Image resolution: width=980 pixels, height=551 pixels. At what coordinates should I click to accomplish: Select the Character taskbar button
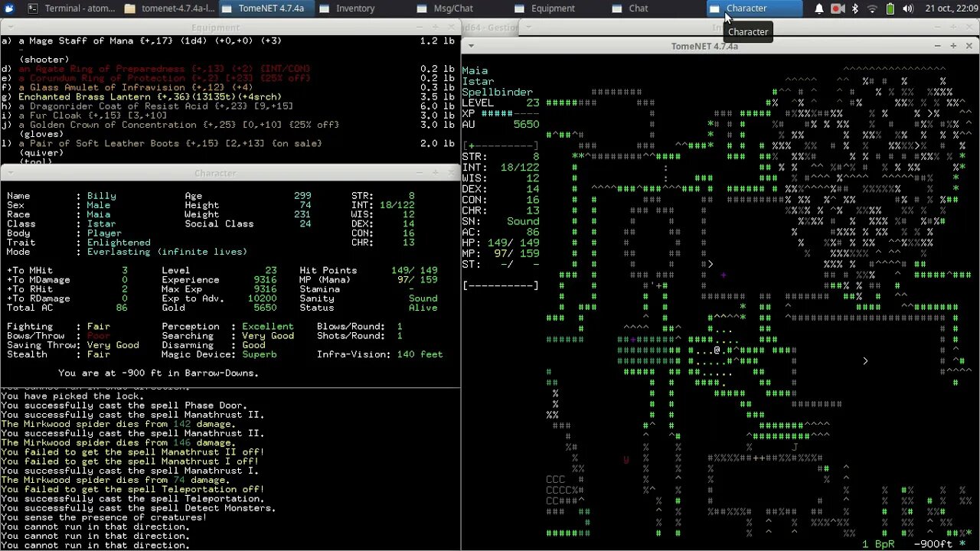(753, 8)
